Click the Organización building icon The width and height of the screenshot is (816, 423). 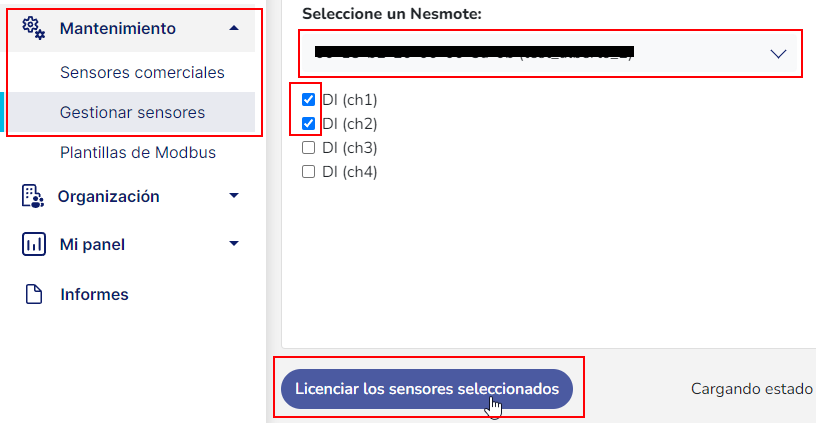(x=34, y=196)
